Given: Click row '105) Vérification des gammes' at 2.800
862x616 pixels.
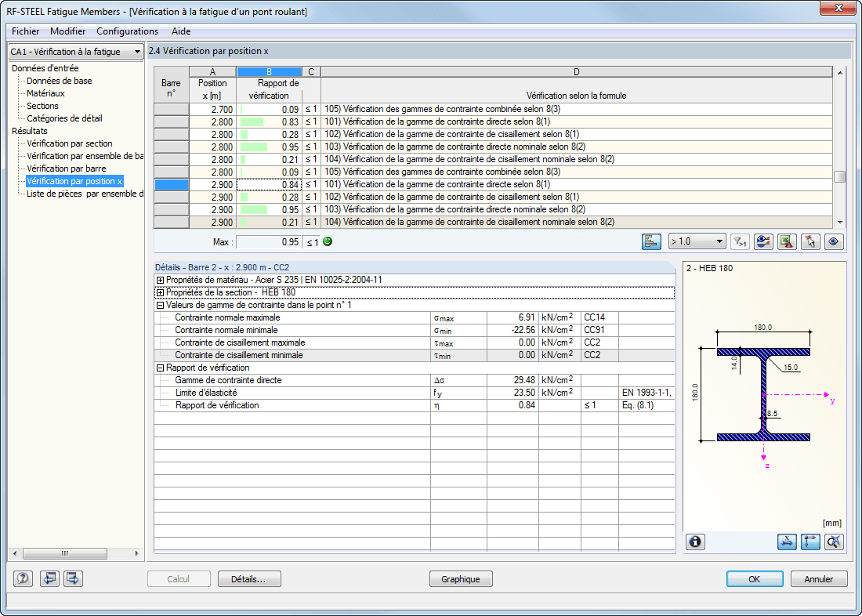Looking at the screenshot, I should pos(576,172).
